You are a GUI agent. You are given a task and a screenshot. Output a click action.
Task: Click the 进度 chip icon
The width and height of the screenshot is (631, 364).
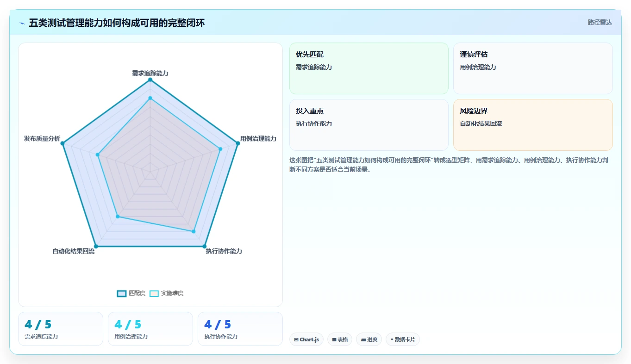pyautogui.click(x=363, y=340)
